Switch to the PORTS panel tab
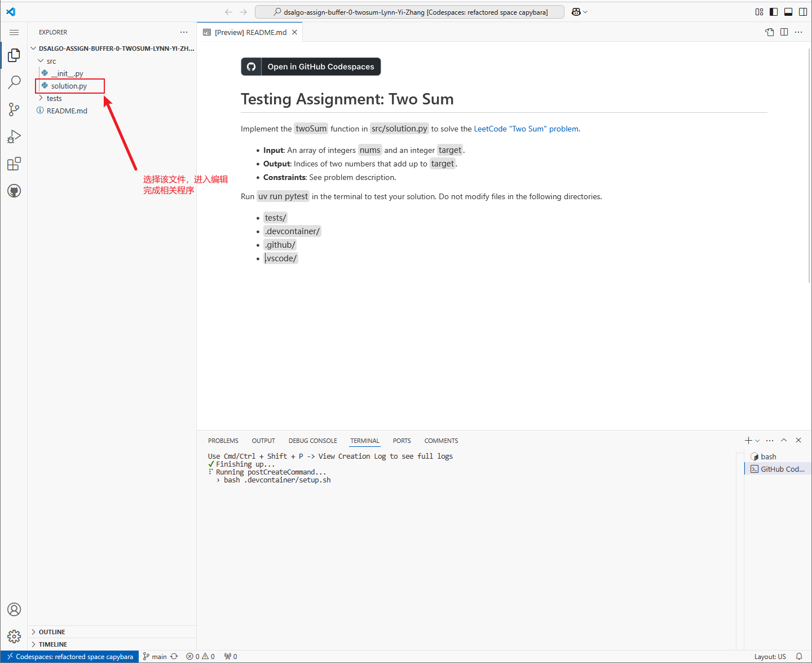This screenshot has width=812, height=663. pyautogui.click(x=401, y=441)
